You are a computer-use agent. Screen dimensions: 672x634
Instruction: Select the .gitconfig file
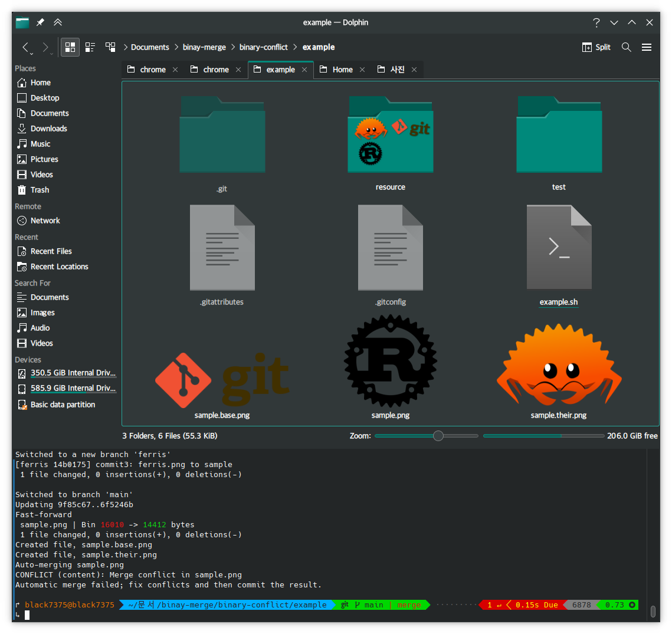coord(391,248)
